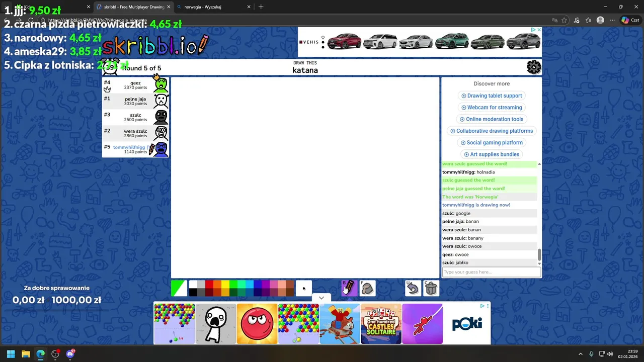Pick the bright green color swatch

pos(233,285)
